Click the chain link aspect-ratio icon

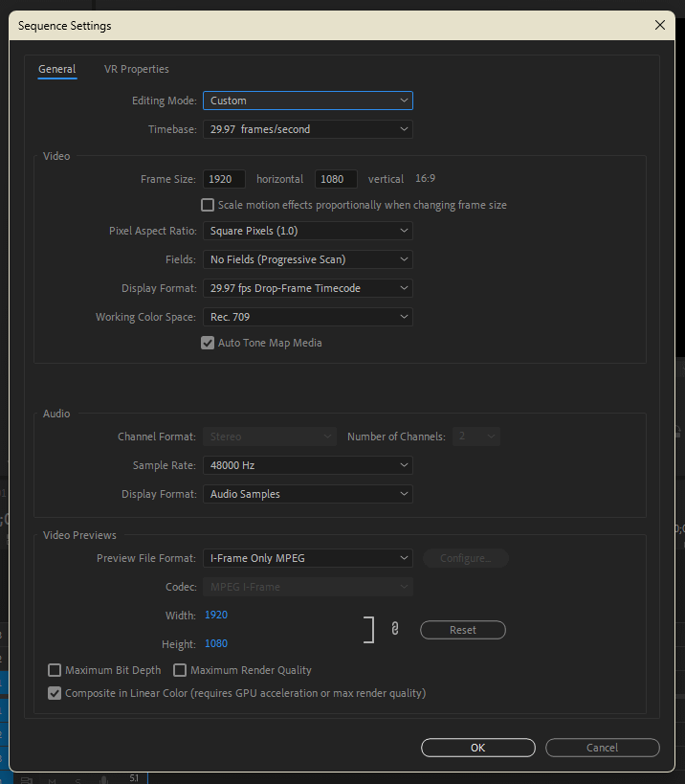pos(394,629)
